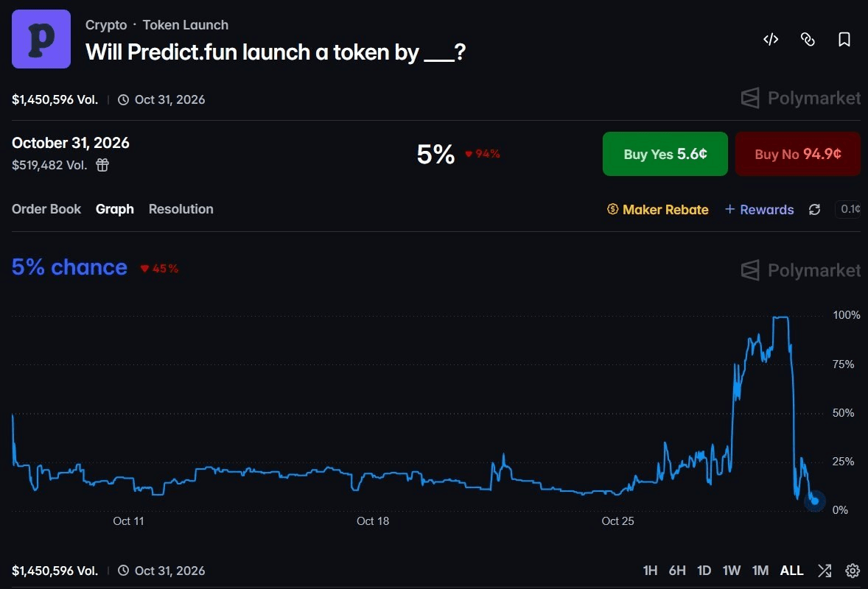Click the embed code icon

(x=771, y=39)
